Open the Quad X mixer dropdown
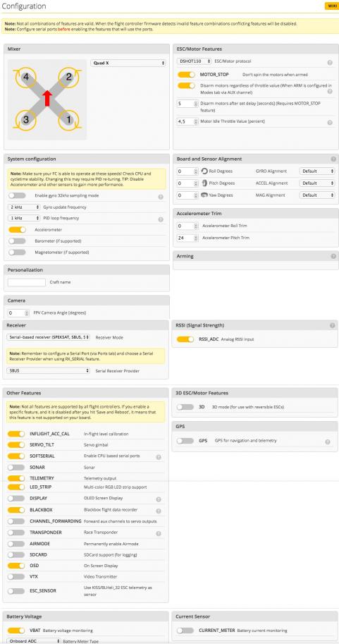This screenshot has height=644, width=339. (x=128, y=63)
